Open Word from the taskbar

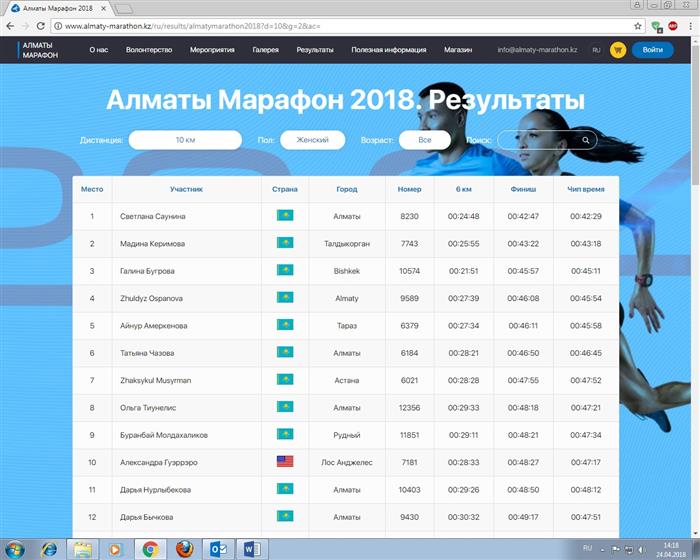(x=249, y=548)
